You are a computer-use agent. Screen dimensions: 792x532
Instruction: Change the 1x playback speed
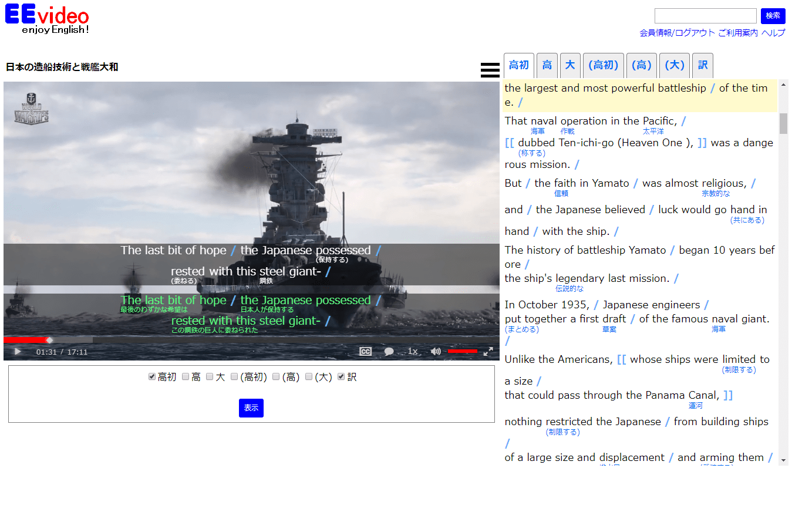412,351
